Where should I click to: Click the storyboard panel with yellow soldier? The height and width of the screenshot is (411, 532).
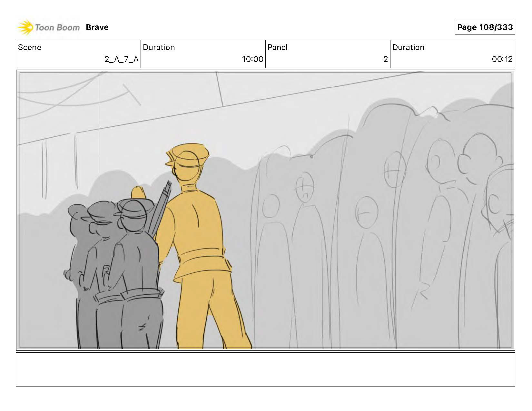pyautogui.click(x=265, y=210)
